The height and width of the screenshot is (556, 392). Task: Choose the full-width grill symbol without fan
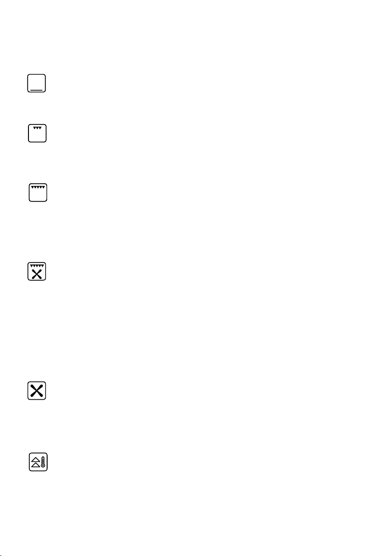[38, 193]
